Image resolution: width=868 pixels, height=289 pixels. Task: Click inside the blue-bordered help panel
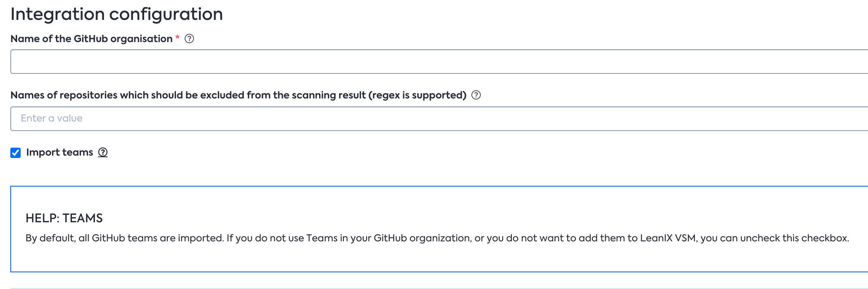[x=439, y=229]
